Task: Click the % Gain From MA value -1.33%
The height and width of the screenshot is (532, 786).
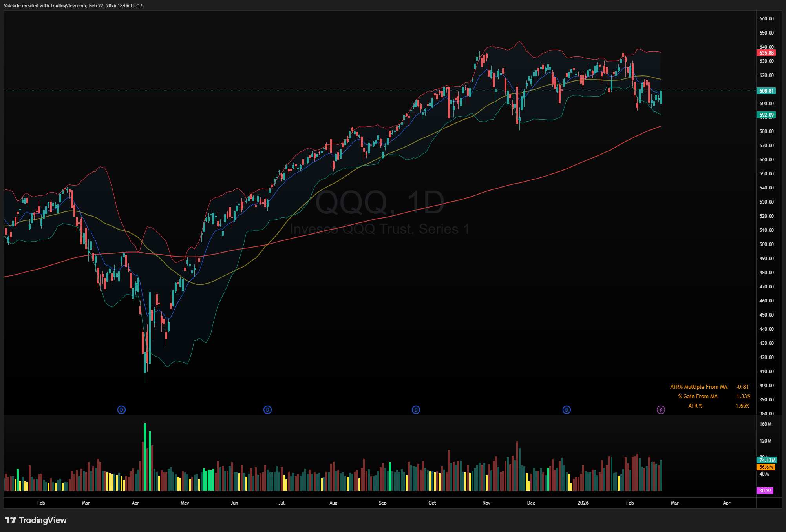Action: [742, 396]
